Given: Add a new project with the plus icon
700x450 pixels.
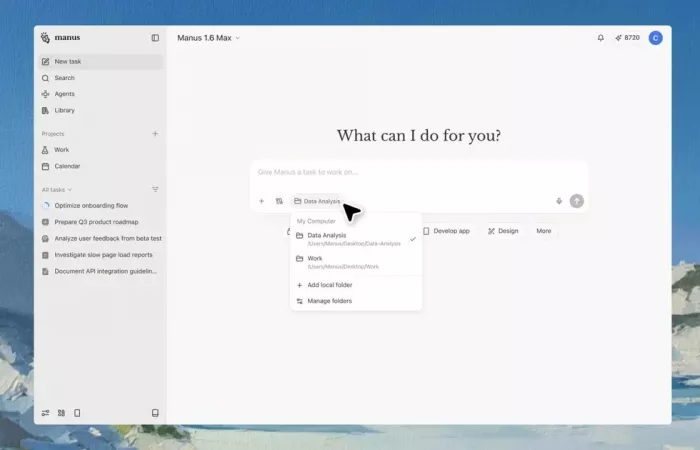Looking at the screenshot, I should (155, 133).
